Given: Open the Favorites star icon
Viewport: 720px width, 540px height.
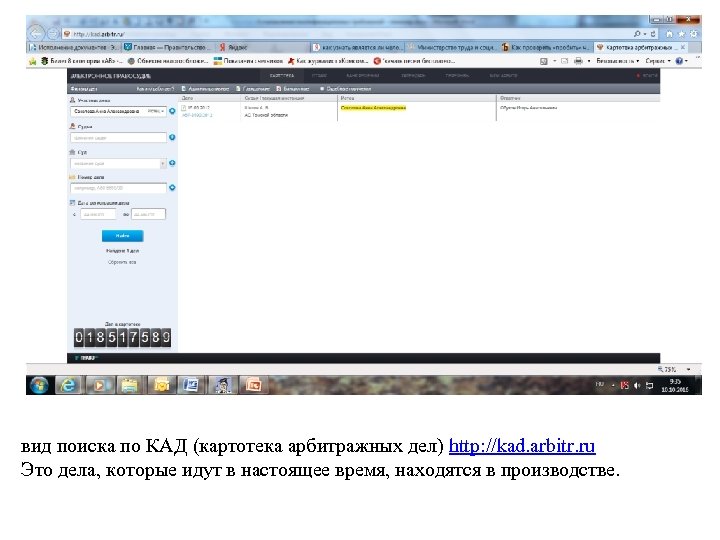Looking at the screenshot, I should (x=682, y=34).
